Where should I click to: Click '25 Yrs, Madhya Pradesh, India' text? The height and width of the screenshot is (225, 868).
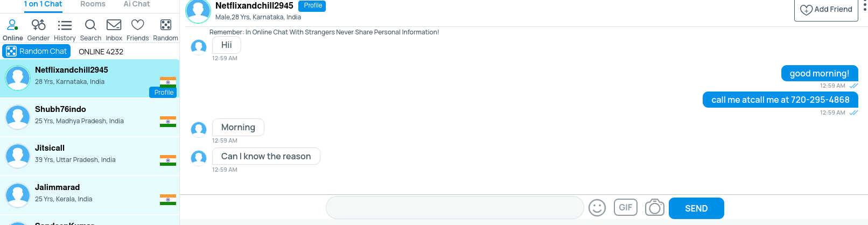[x=79, y=121]
